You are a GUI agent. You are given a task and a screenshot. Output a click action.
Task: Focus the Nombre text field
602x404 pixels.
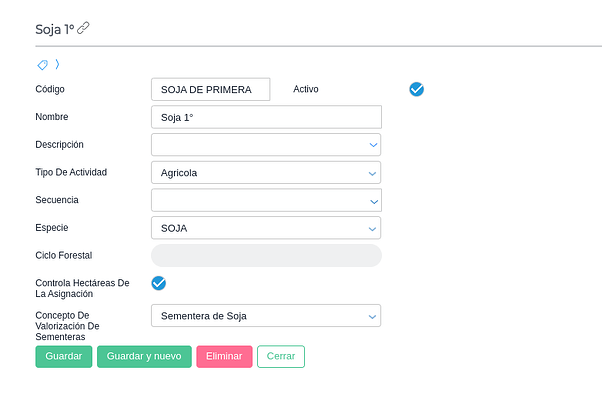coord(266,117)
